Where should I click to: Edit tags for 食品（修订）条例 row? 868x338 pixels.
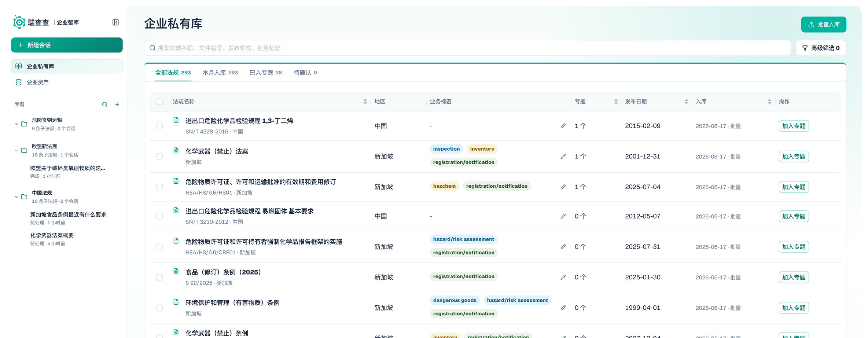pyautogui.click(x=563, y=278)
